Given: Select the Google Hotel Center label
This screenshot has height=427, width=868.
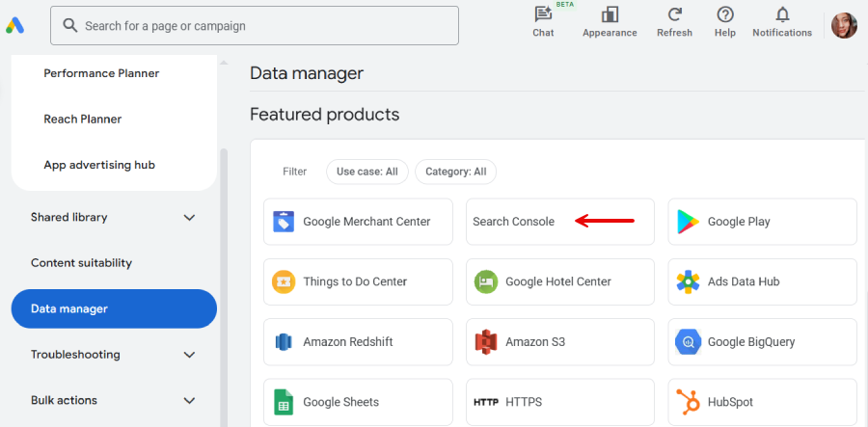Looking at the screenshot, I should 558,281.
